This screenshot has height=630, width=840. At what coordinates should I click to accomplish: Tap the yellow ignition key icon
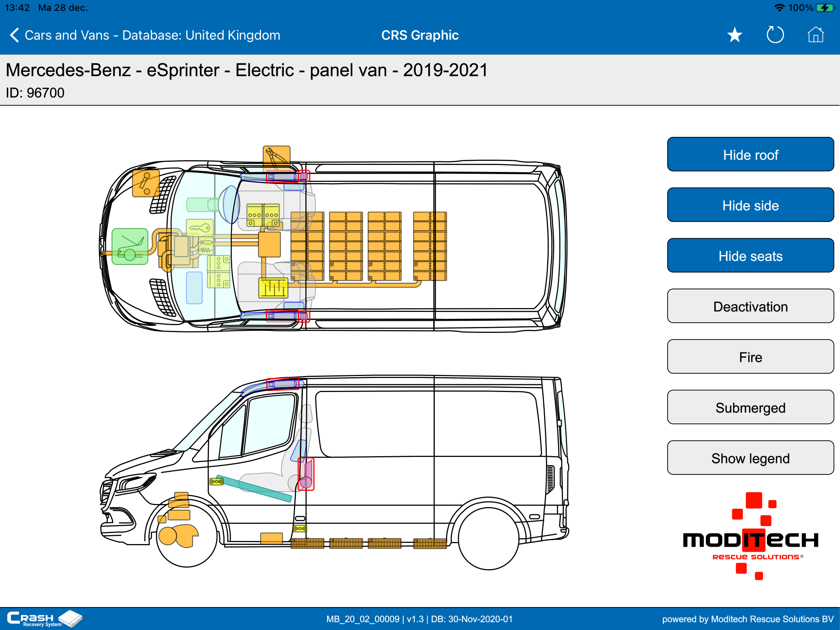200,227
